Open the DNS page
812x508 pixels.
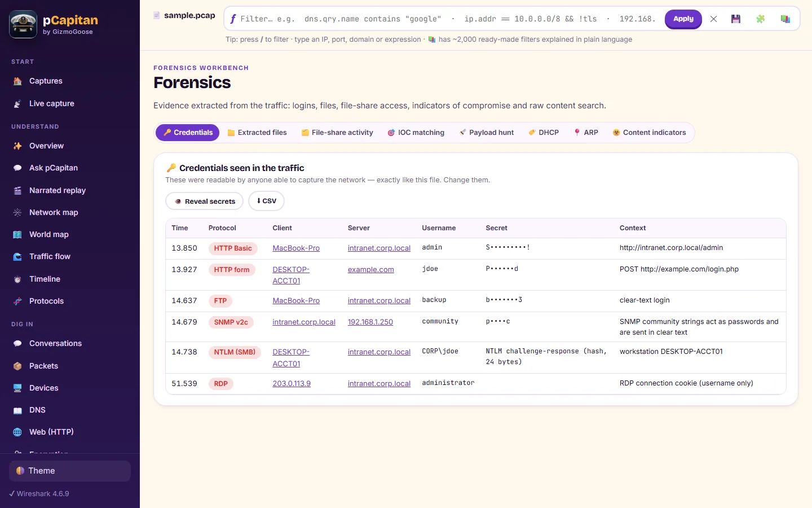(70, 410)
